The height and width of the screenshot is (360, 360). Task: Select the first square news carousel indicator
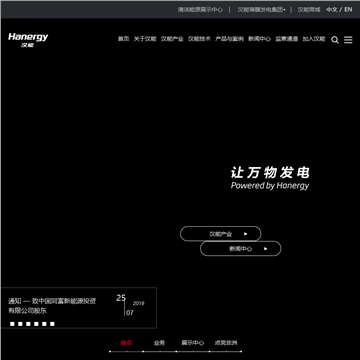[12, 324]
